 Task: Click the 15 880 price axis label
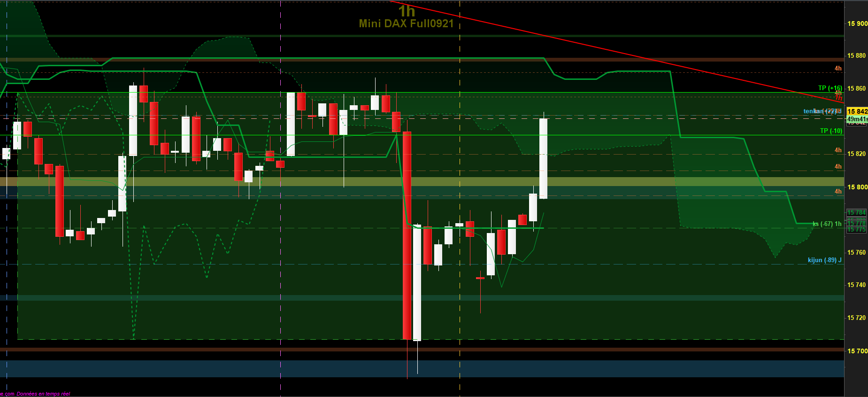tap(856, 55)
